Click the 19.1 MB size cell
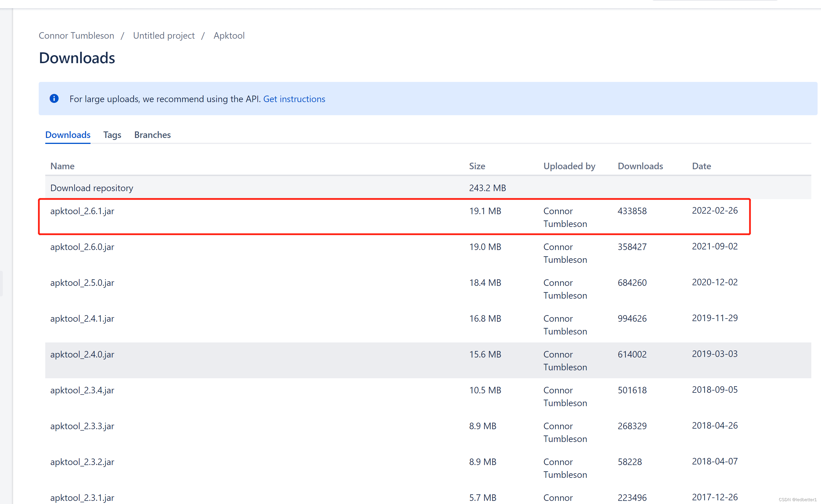This screenshot has width=821, height=504. pos(485,211)
